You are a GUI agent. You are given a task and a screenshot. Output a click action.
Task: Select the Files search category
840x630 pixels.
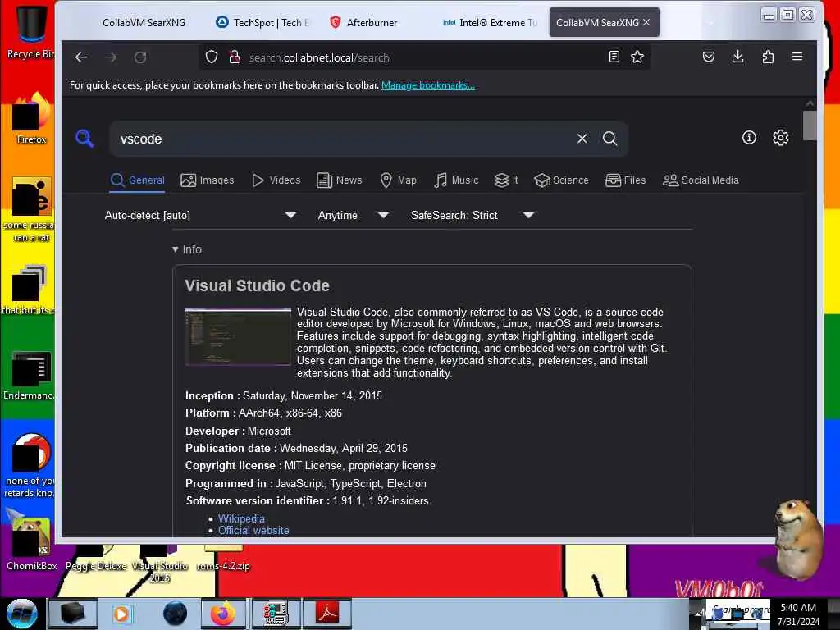626,180
